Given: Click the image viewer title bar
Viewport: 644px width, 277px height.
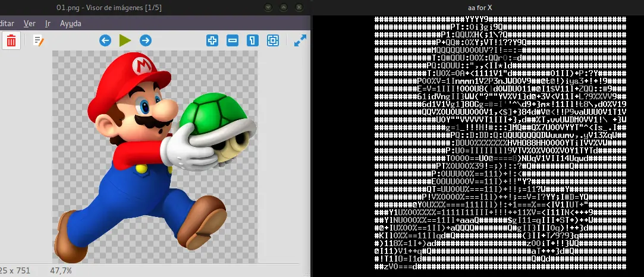Looking at the screenshot, I should 155,7.
